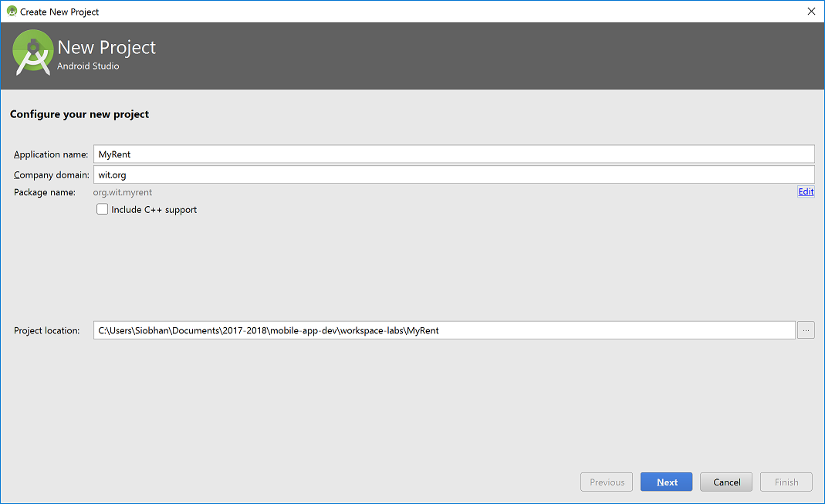
Task: Click Edit to change the package name
Action: (x=806, y=191)
